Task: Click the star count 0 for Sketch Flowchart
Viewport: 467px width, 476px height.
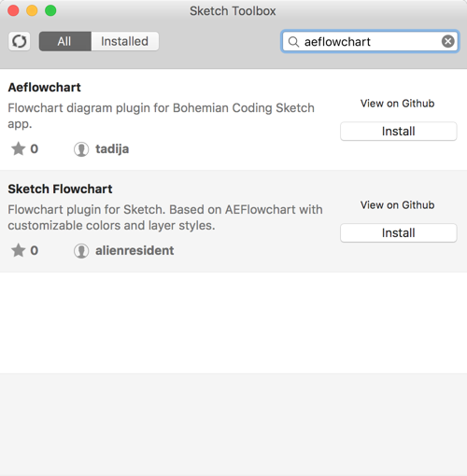Action: (x=35, y=250)
